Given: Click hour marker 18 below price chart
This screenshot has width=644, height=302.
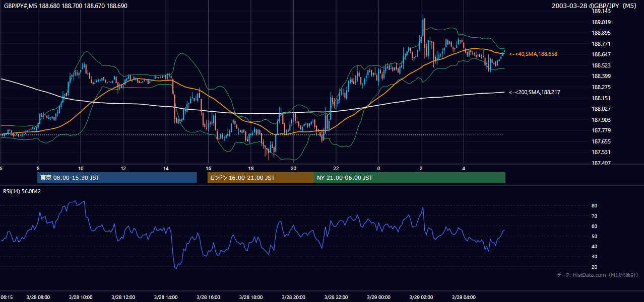Looking at the screenshot, I should (251, 168).
